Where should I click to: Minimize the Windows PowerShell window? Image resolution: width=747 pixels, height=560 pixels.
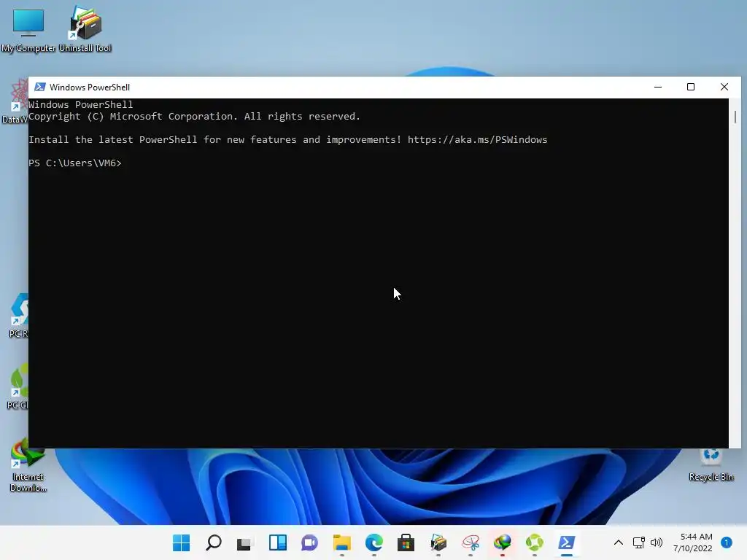[x=658, y=87]
